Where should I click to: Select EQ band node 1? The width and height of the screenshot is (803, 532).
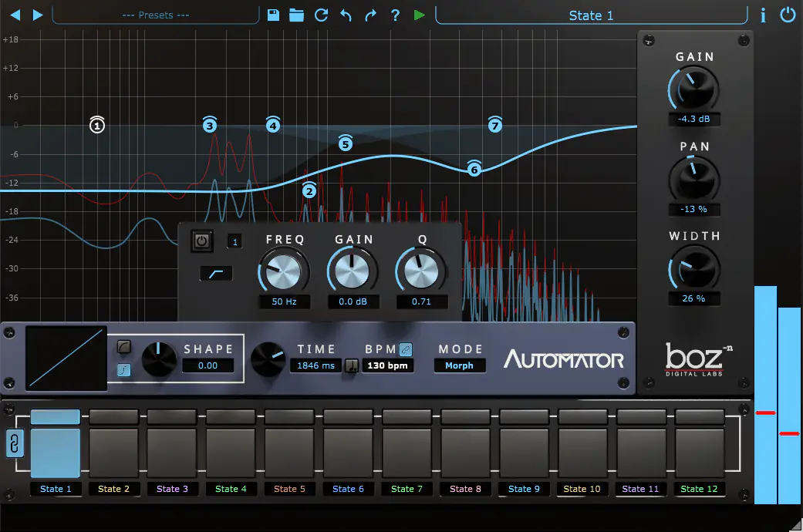(x=97, y=124)
